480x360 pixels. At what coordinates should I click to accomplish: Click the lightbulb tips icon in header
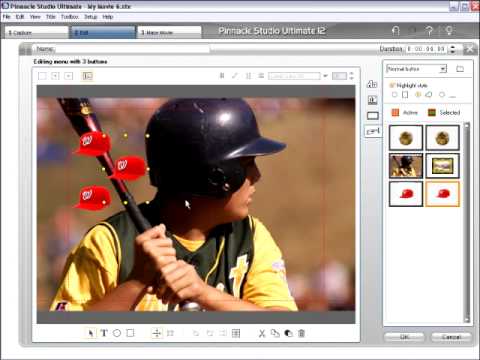coord(449,31)
